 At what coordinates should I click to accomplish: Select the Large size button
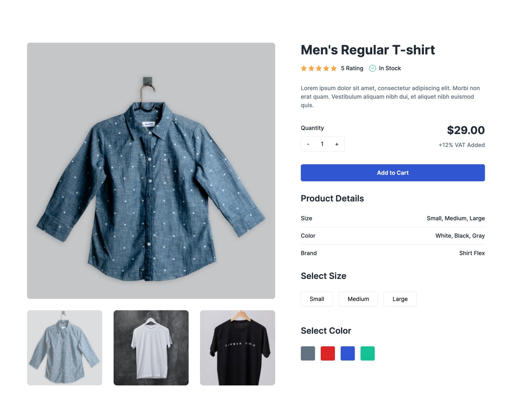400,299
